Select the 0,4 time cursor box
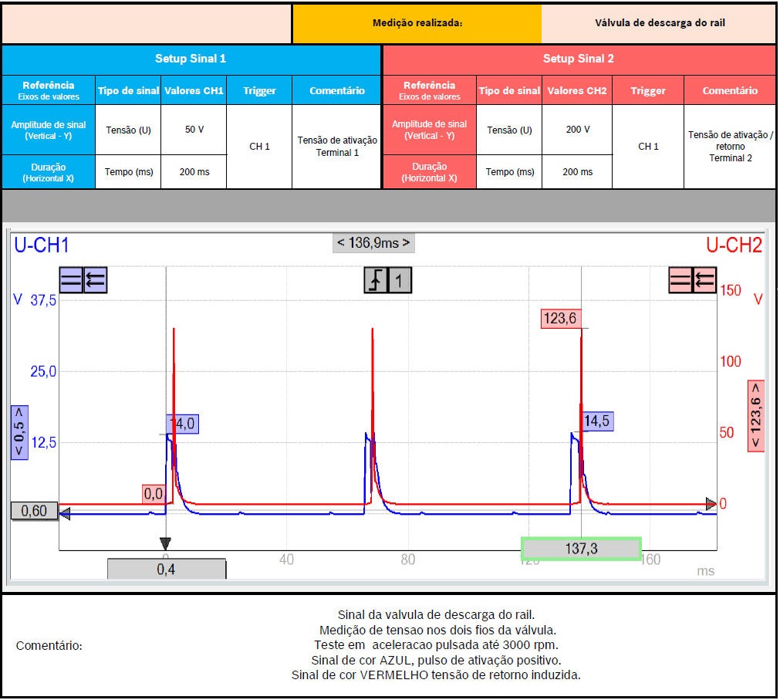The width and height of the screenshot is (780, 700). [166, 569]
